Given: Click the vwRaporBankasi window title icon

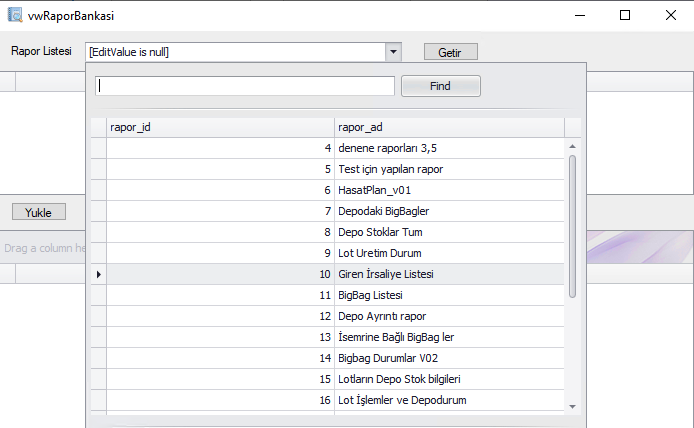Looking at the screenshot, I should 15,15.
